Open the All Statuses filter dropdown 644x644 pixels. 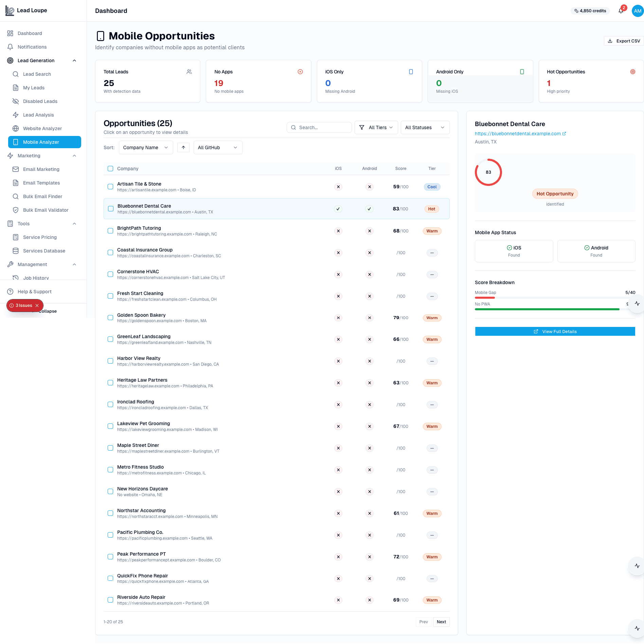(x=425, y=127)
